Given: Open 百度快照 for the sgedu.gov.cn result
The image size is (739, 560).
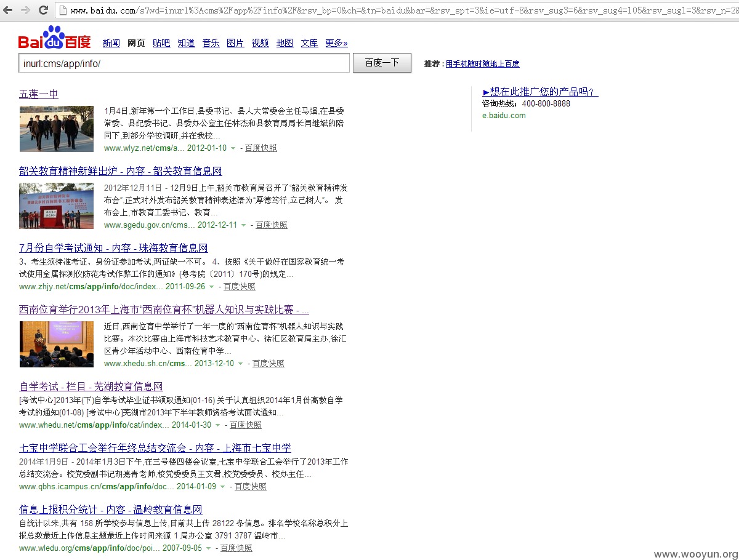Looking at the screenshot, I should tap(272, 225).
